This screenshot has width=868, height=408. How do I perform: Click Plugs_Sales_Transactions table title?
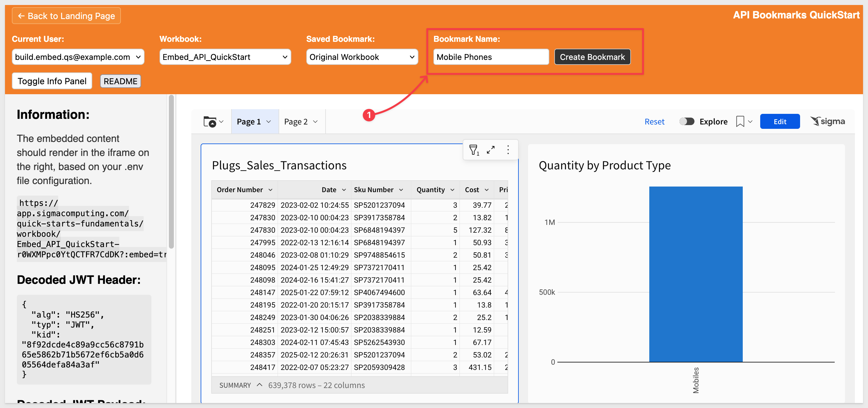pos(279,166)
